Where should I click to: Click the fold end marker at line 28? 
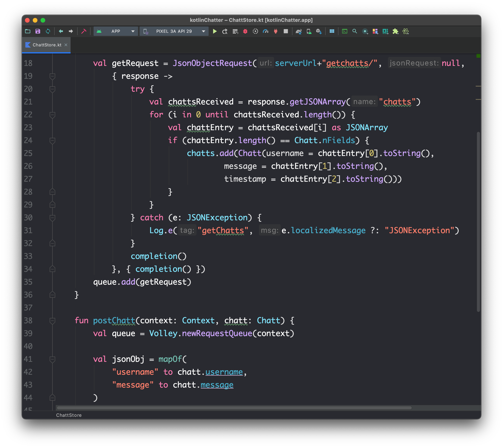52,192
